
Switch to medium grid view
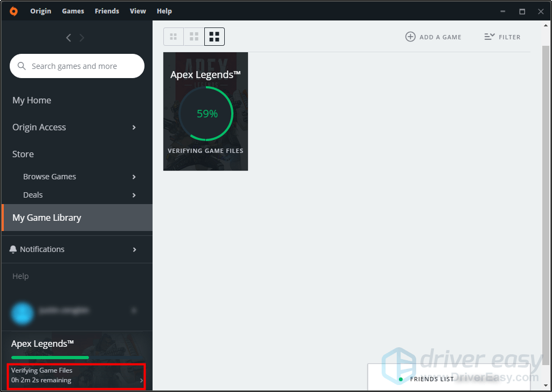coord(194,36)
